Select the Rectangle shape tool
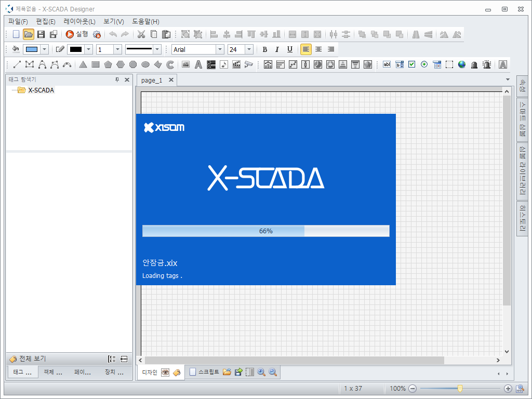The image size is (532, 399). pos(96,64)
